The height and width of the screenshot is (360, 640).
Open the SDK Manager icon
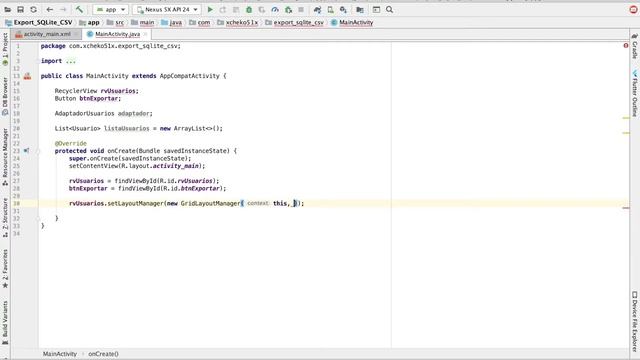click(344, 9)
